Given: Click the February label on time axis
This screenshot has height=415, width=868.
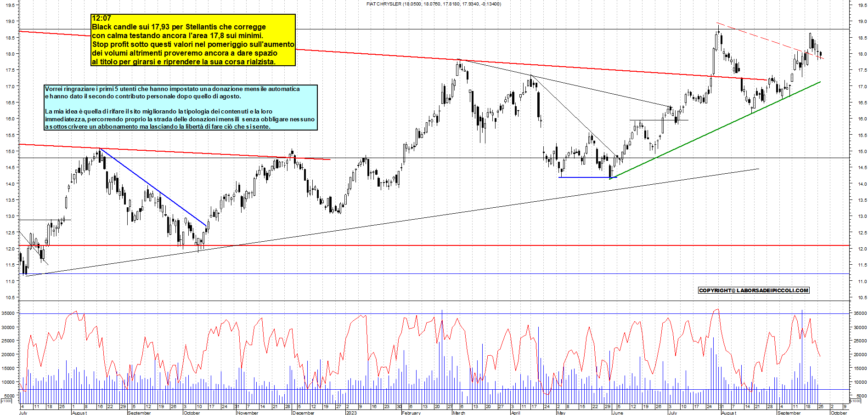Looking at the screenshot, I should click(411, 413).
